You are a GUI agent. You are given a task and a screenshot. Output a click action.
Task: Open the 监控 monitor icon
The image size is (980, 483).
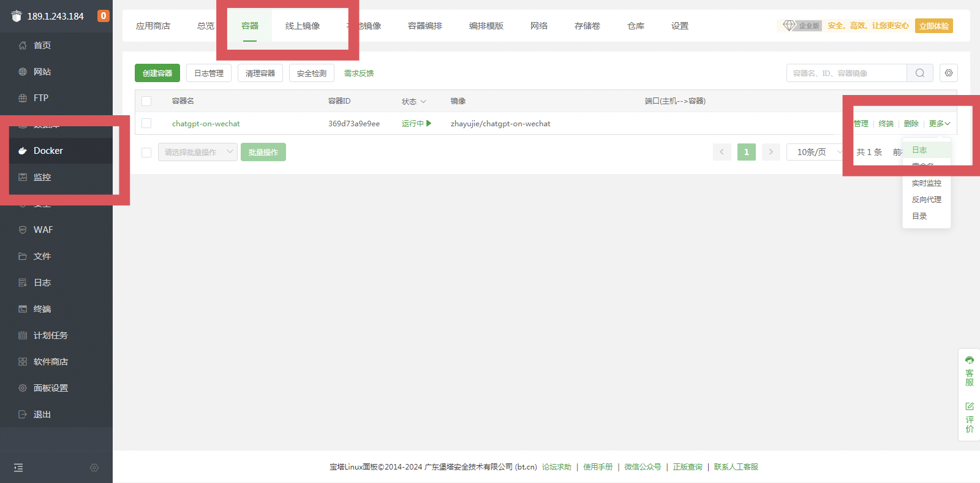click(x=23, y=177)
